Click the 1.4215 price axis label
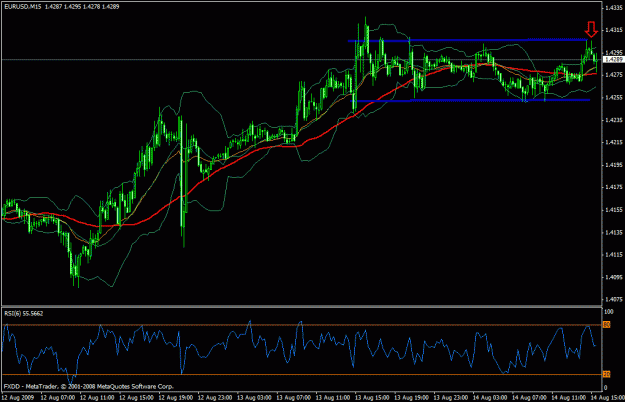This screenshot has width=625, height=402. (613, 142)
